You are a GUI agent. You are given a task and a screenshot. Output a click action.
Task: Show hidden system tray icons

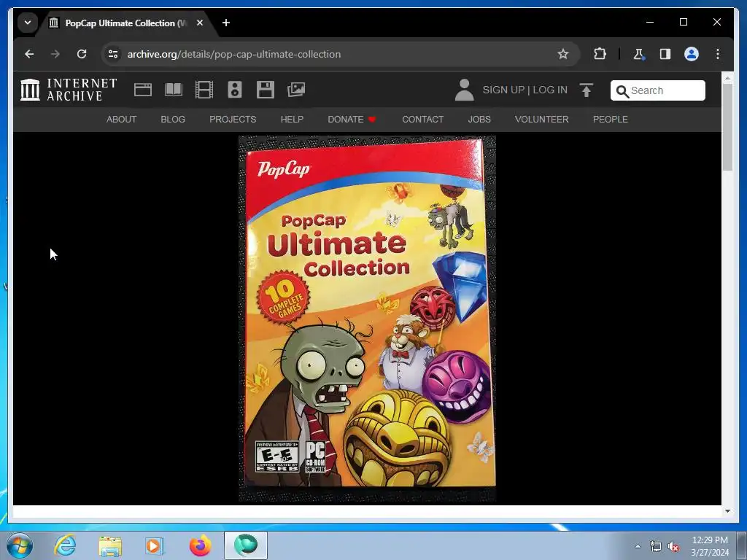638,546
